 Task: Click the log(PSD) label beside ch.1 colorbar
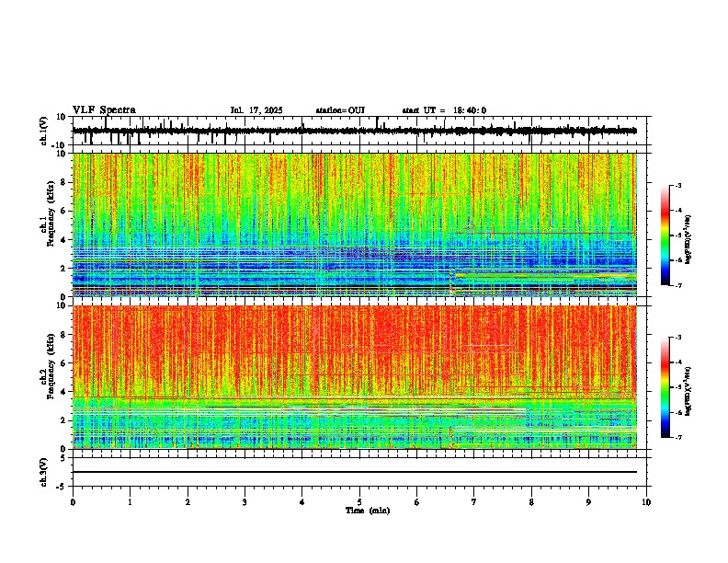click(688, 239)
